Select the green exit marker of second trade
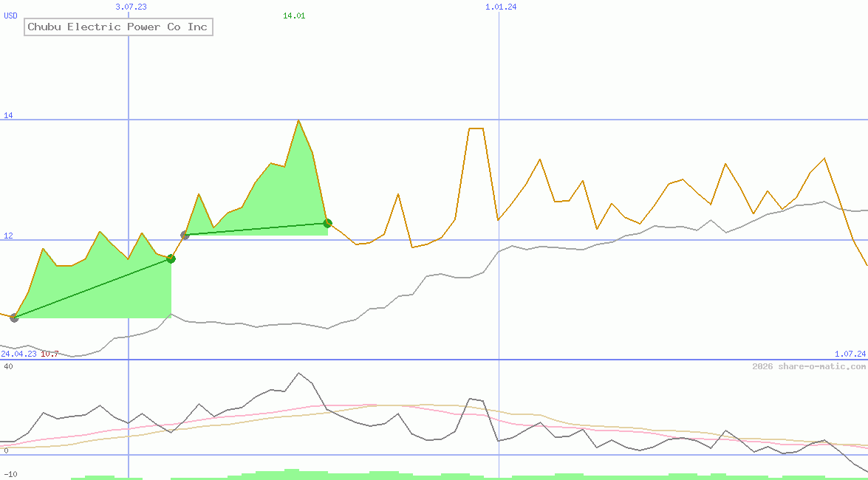Viewport: 868px width, 480px height. [x=327, y=223]
